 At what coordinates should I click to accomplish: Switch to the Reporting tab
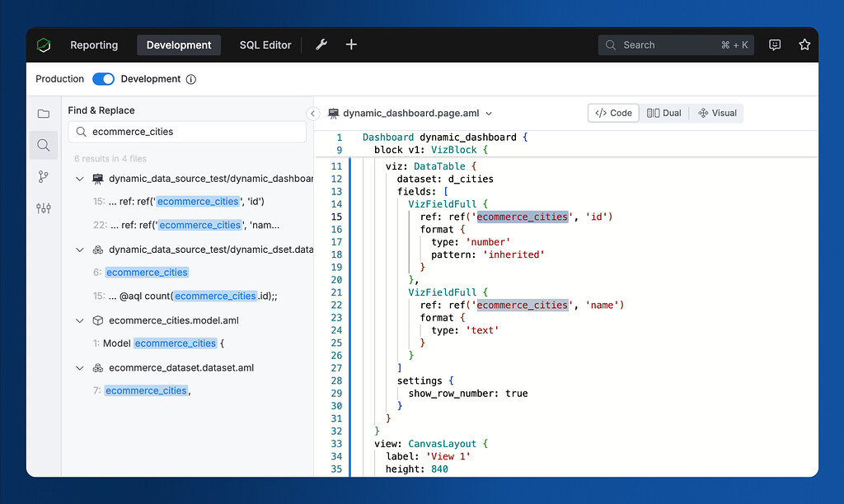click(94, 44)
